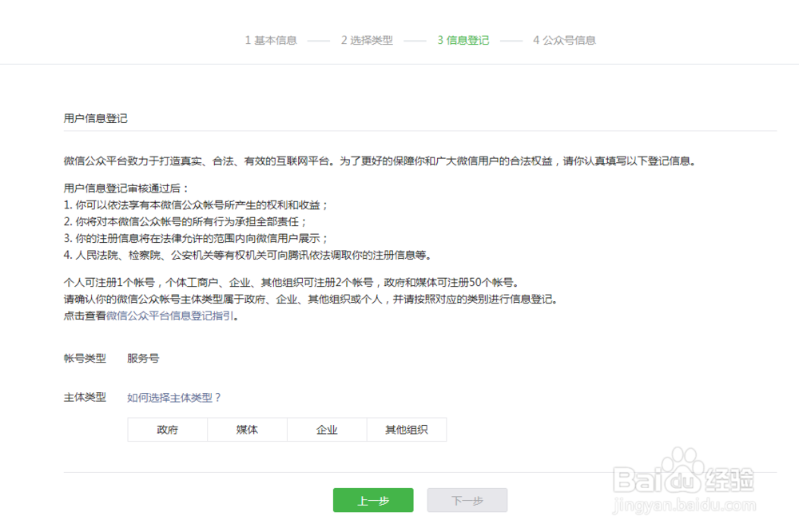Click the 主体类型 field label
The height and width of the screenshot is (532, 799).
(x=86, y=397)
